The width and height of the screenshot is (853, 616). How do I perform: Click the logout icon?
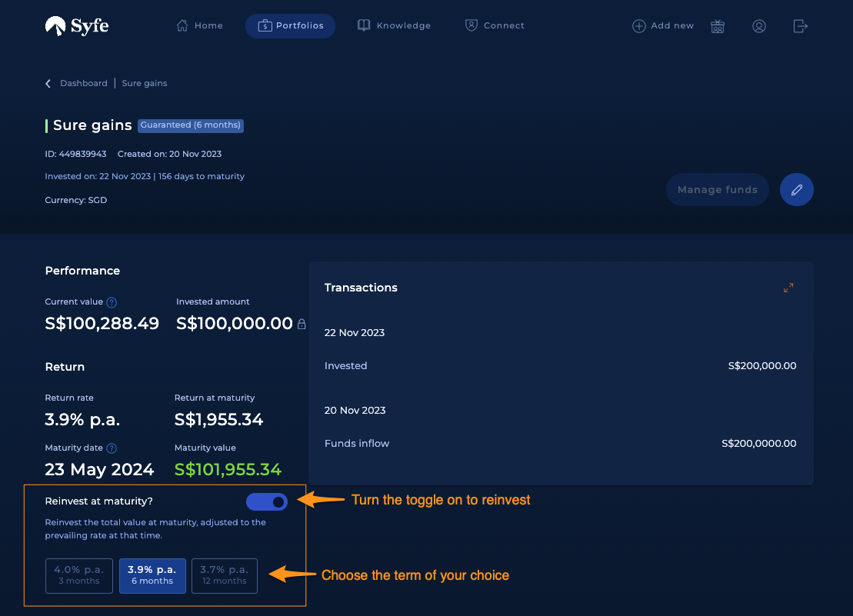(800, 26)
